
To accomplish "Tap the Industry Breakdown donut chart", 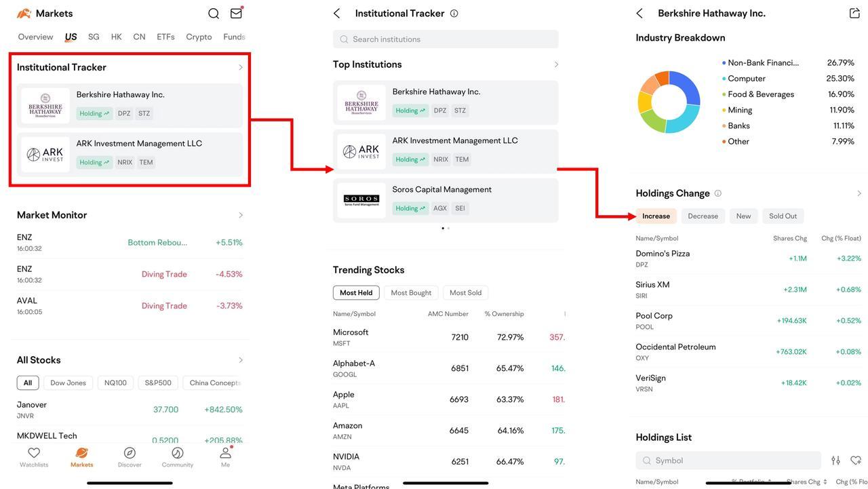I will pyautogui.click(x=669, y=102).
